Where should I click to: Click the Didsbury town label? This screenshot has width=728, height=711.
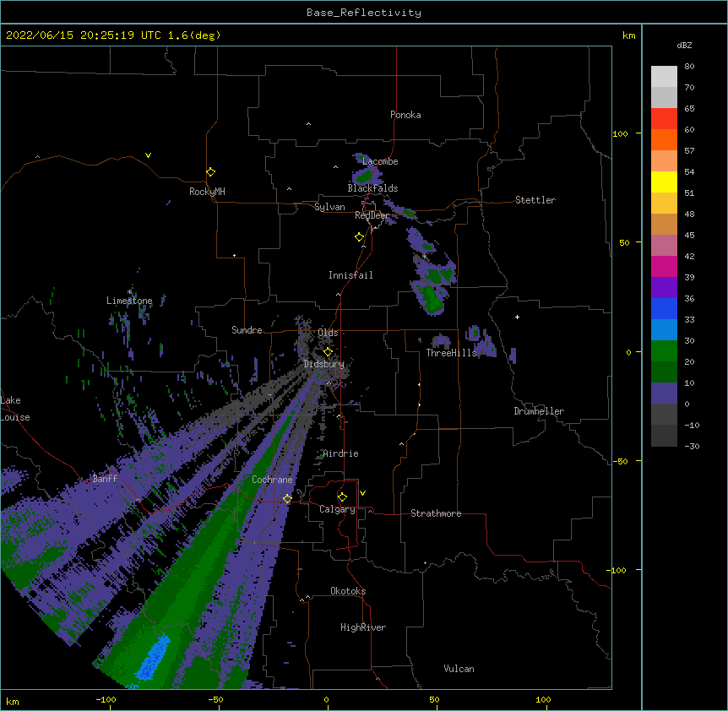[x=324, y=364]
